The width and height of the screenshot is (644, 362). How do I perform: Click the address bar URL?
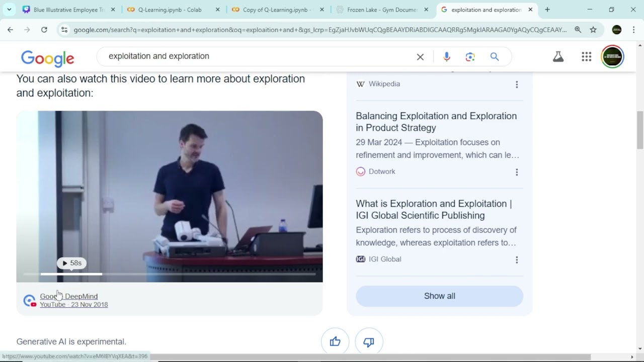[320, 30]
